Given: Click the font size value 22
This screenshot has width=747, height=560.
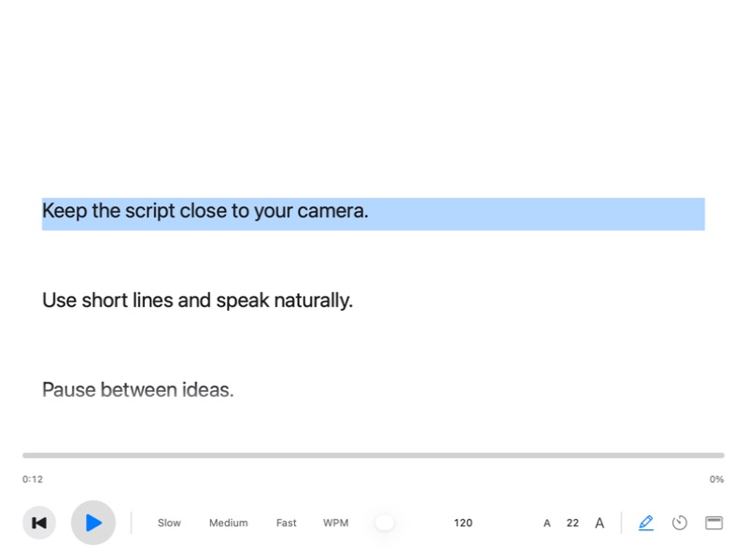Looking at the screenshot, I should 572,523.
